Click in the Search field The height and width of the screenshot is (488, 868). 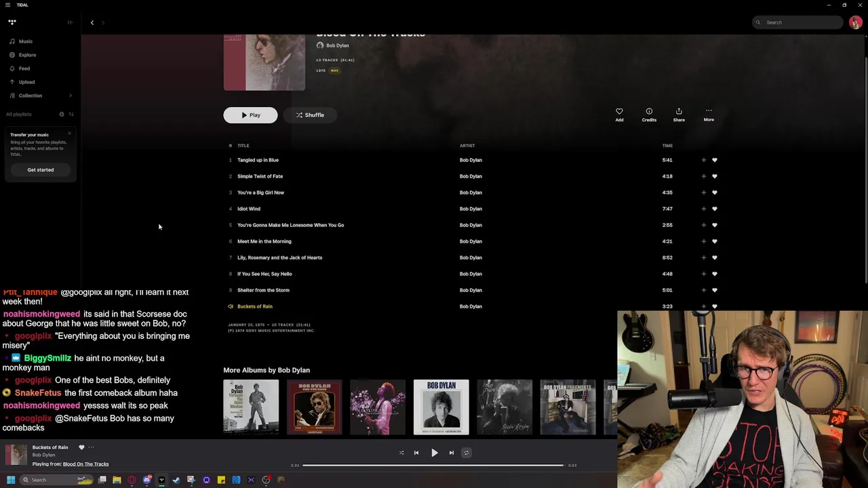798,22
